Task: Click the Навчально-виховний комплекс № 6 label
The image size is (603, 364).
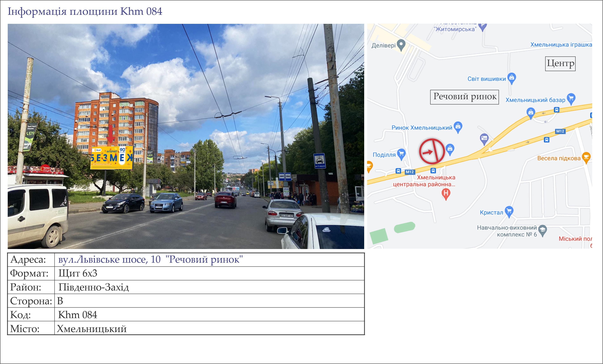Action: [x=507, y=231]
